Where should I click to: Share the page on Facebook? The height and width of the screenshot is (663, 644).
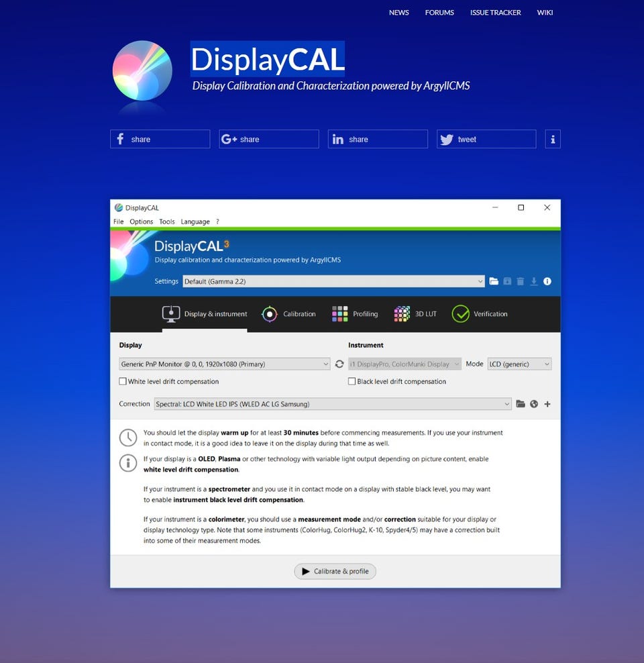pyautogui.click(x=160, y=139)
